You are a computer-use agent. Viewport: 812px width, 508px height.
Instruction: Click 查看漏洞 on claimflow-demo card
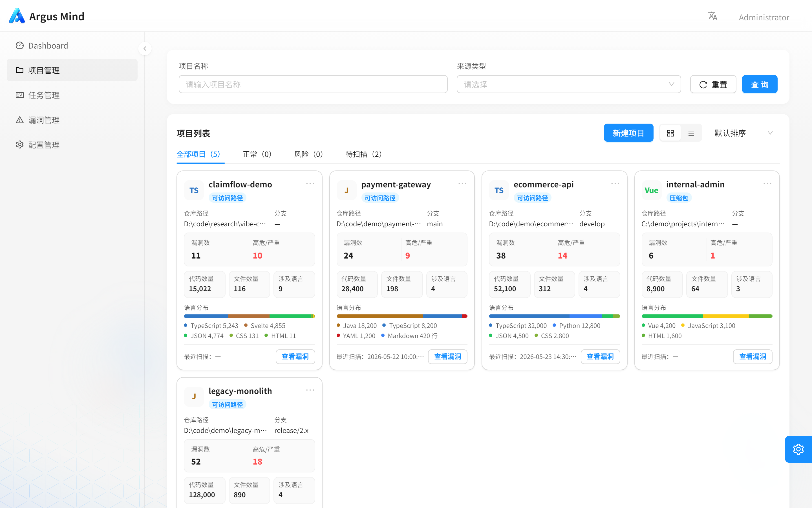295,356
